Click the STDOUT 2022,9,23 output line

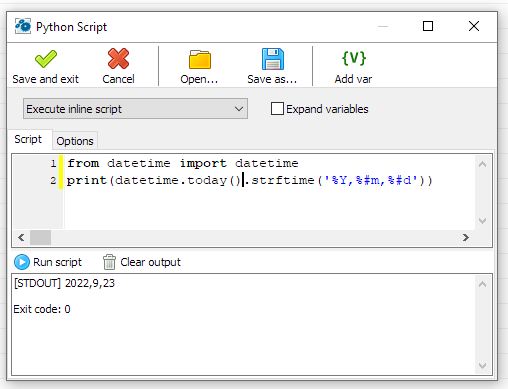pos(64,283)
